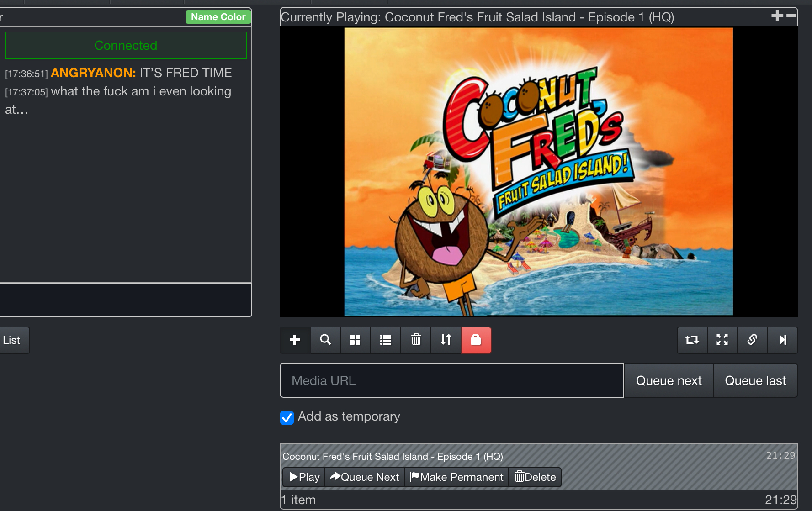Image resolution: width=812 pixels, height=511 pixels.
Task: Delete the Coconut Fred playlist item
Action: click(535, 477)
